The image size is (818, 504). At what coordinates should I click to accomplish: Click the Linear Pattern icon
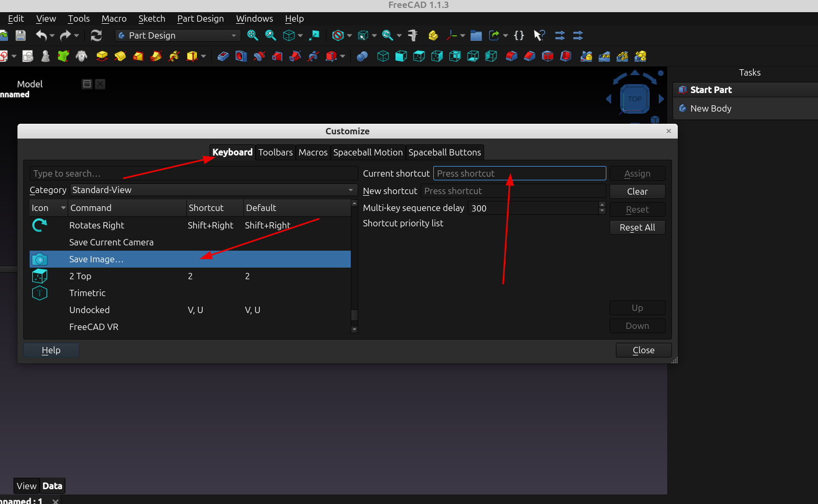(x=604, y=56)
